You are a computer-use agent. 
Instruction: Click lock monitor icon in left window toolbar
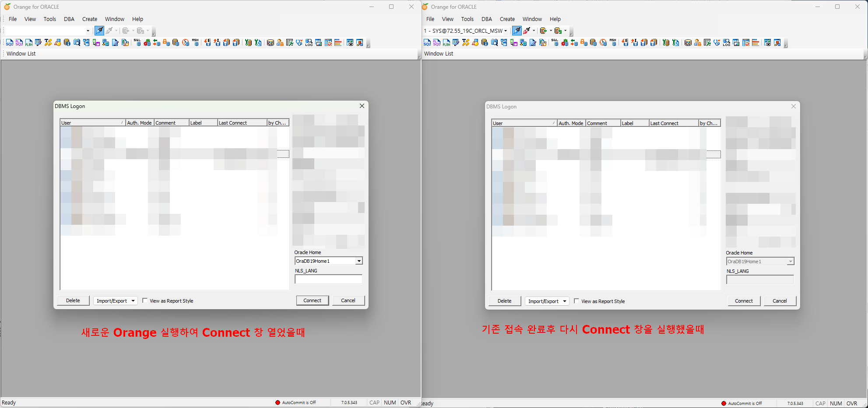[166, 42]
